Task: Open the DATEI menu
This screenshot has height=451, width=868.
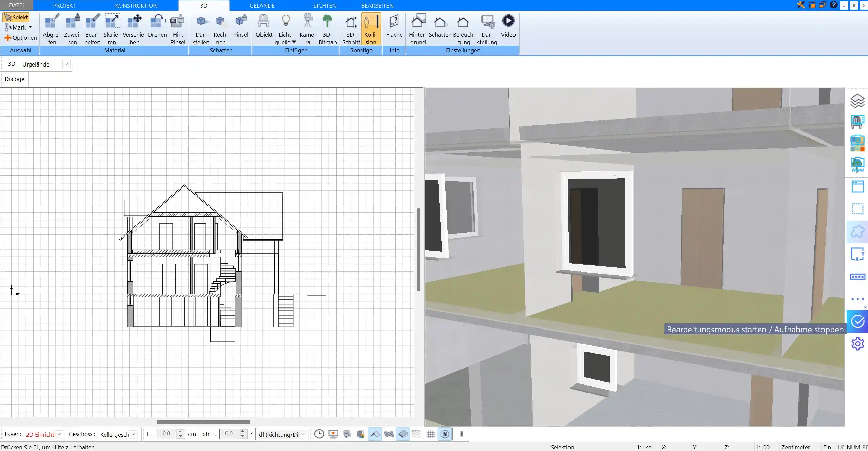Action: (16, 5)
